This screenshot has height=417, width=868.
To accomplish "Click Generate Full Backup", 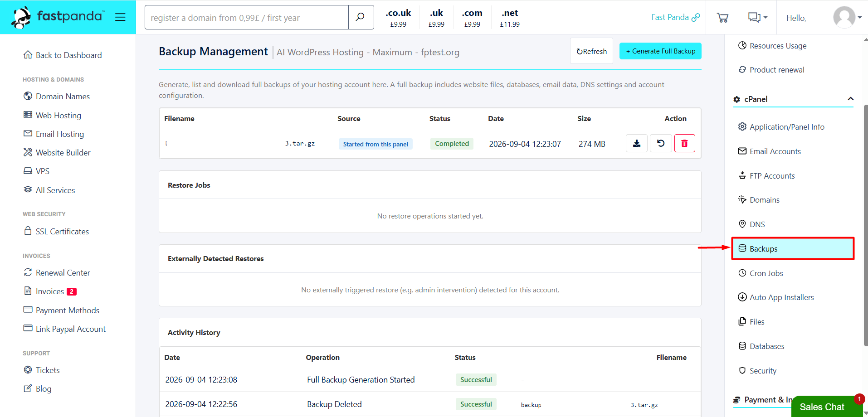I will coord(660,51).
